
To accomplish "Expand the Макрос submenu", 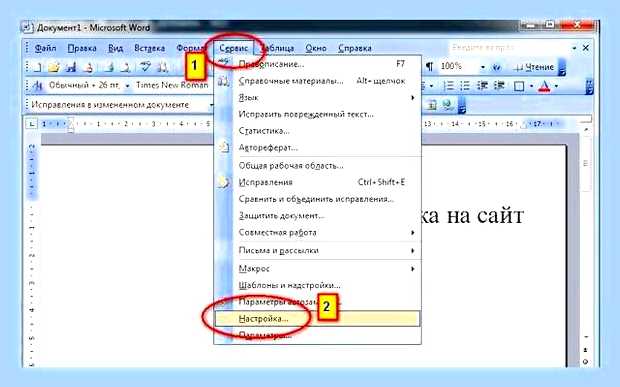I will pyautogui.click(x=413, y=269).
